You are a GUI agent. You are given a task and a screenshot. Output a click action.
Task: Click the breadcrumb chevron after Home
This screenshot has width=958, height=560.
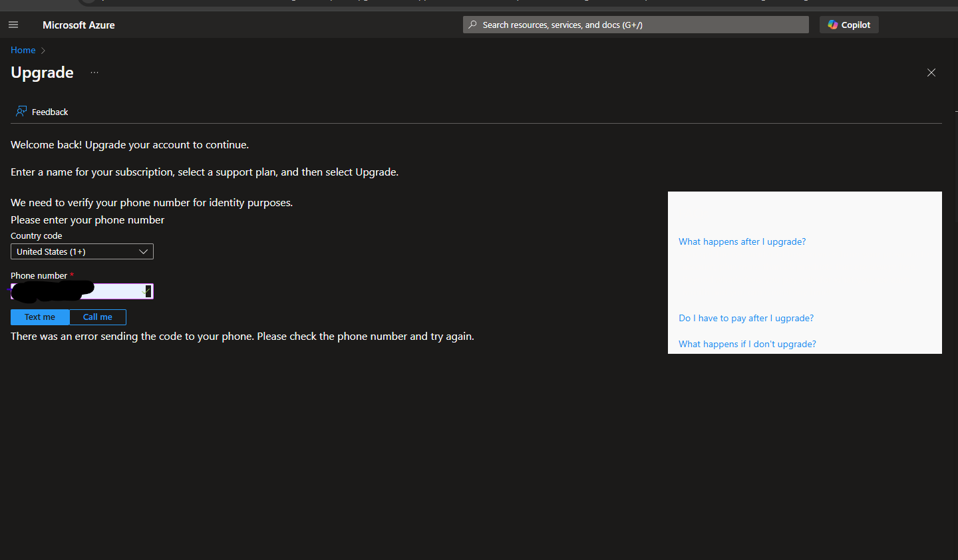(43, 51)
